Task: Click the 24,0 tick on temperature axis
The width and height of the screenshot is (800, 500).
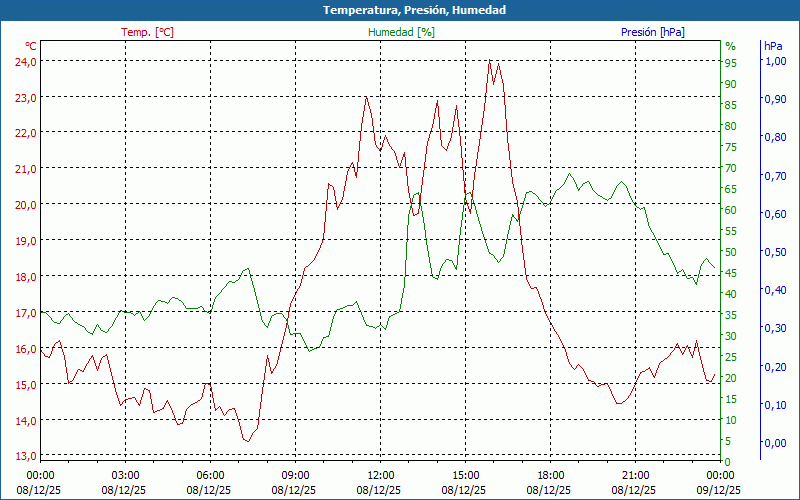Action: (x=25, y=61)
